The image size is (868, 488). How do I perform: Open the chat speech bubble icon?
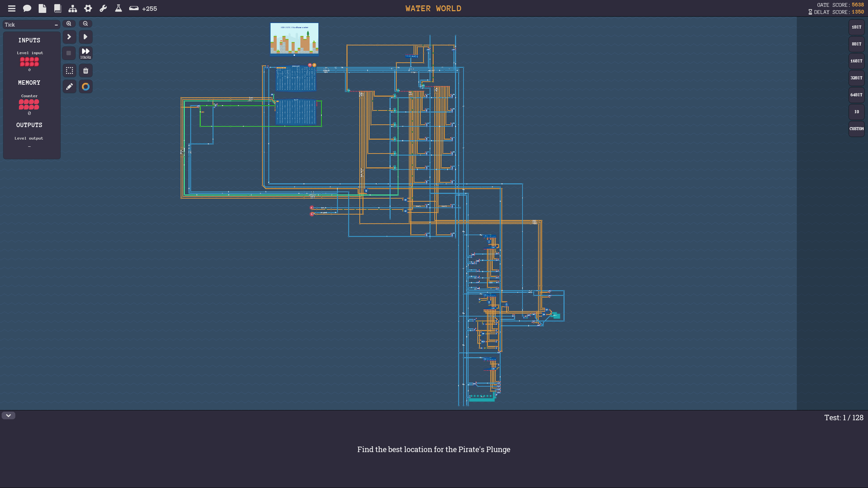tap(27, 8)
